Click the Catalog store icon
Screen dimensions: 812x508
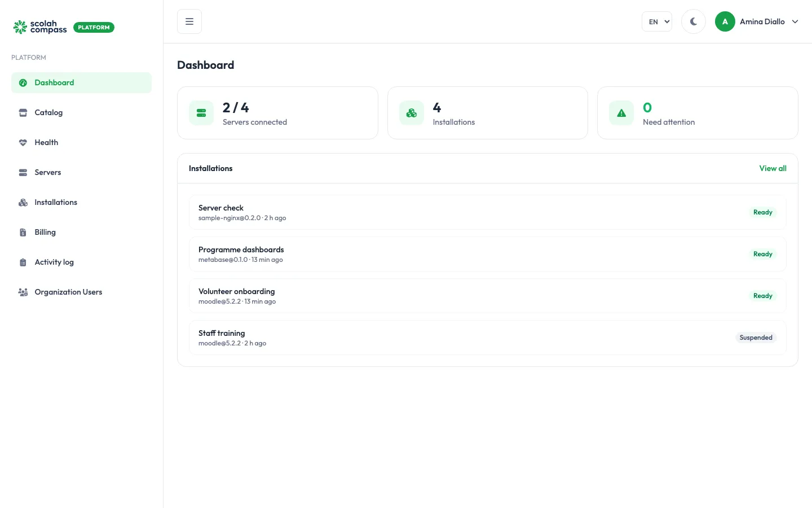pos(23,113)
